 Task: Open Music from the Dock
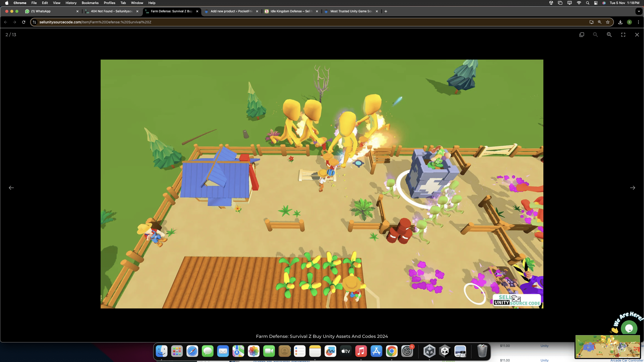coord(361,351)
